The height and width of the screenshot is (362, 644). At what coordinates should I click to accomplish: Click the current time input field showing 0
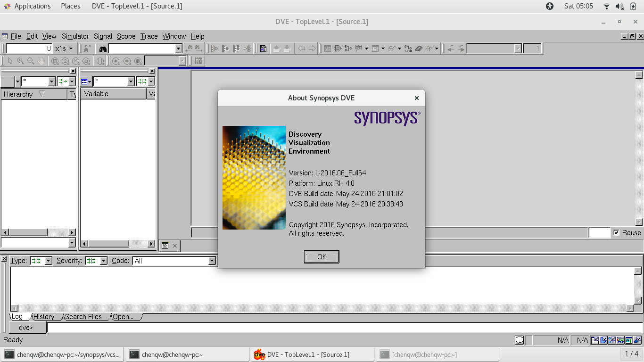click(x=29, y=49)
